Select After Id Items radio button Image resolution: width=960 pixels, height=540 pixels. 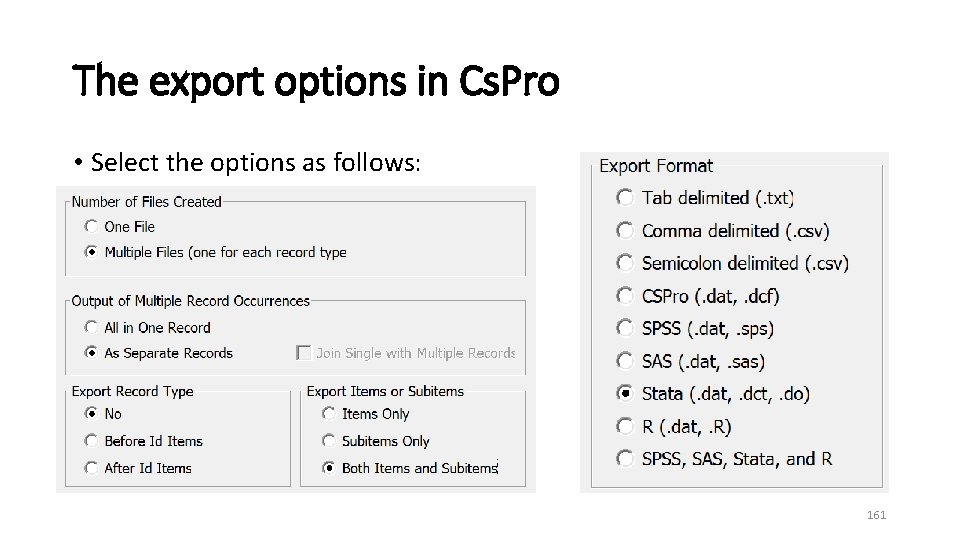92,468
